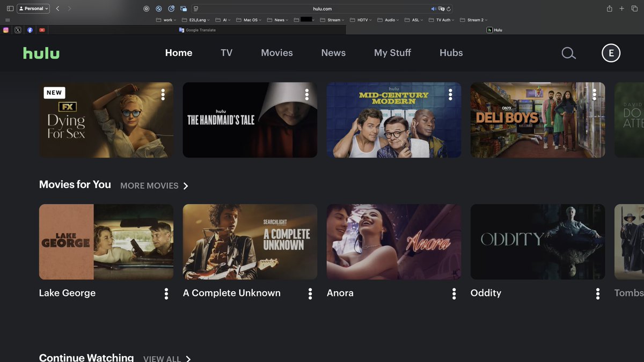Open three-dot menu next to Anora

coord(454,293)
